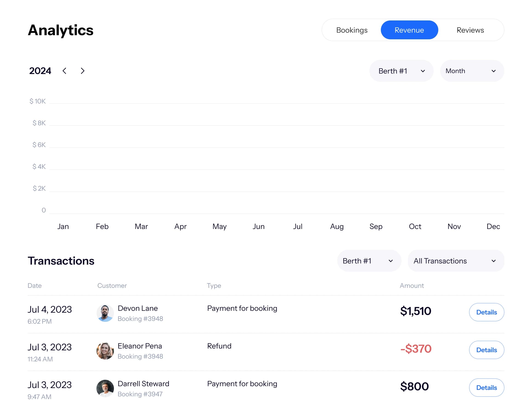Expand the All Transactions filter dropdown
This screenshot has height=400, width=532.
tap(456, 261)
